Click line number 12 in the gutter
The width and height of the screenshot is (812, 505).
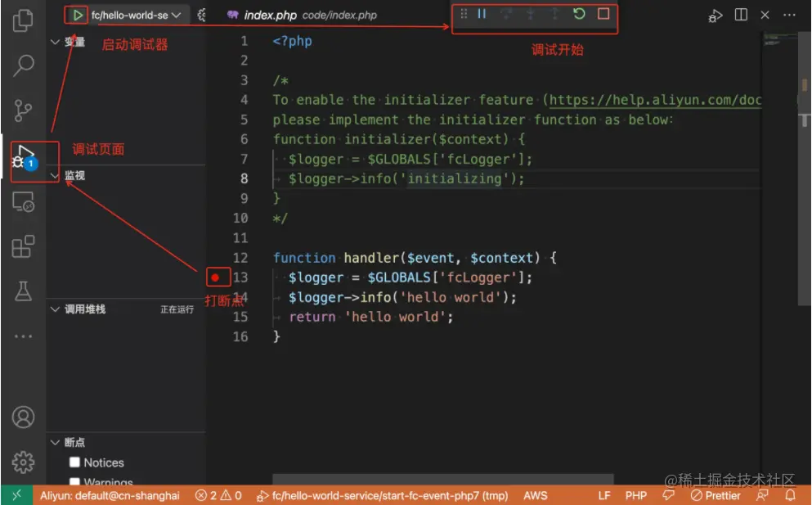[240, 258]
